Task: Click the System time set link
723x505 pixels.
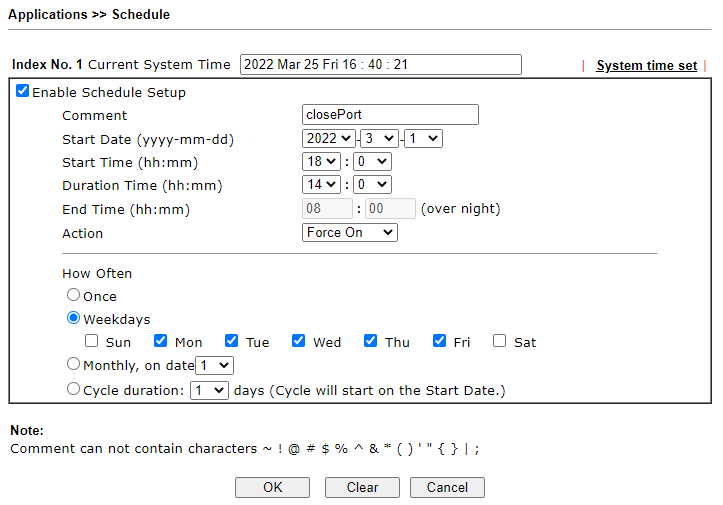Action: tap(646, 65)
